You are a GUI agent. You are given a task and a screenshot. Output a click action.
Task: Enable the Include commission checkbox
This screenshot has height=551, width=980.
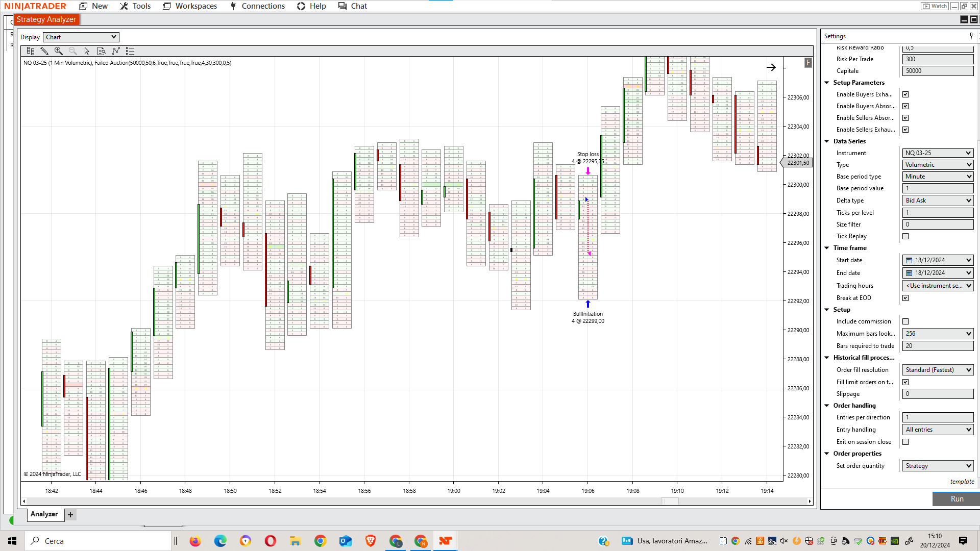coord(905,321)
